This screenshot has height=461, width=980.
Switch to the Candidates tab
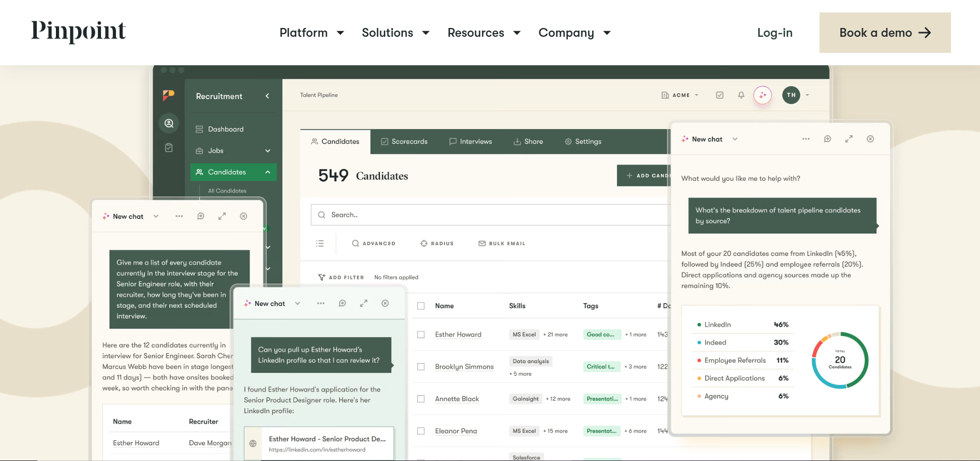335,141
